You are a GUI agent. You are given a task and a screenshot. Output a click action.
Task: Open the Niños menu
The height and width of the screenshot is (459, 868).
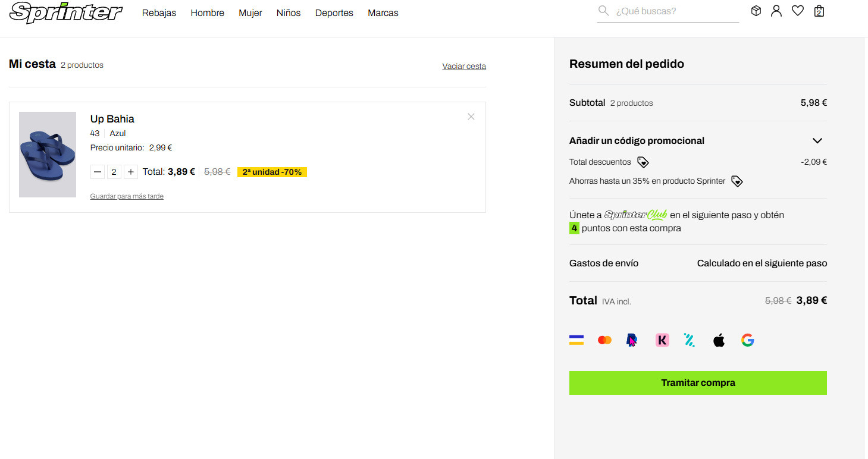[289, 13]
